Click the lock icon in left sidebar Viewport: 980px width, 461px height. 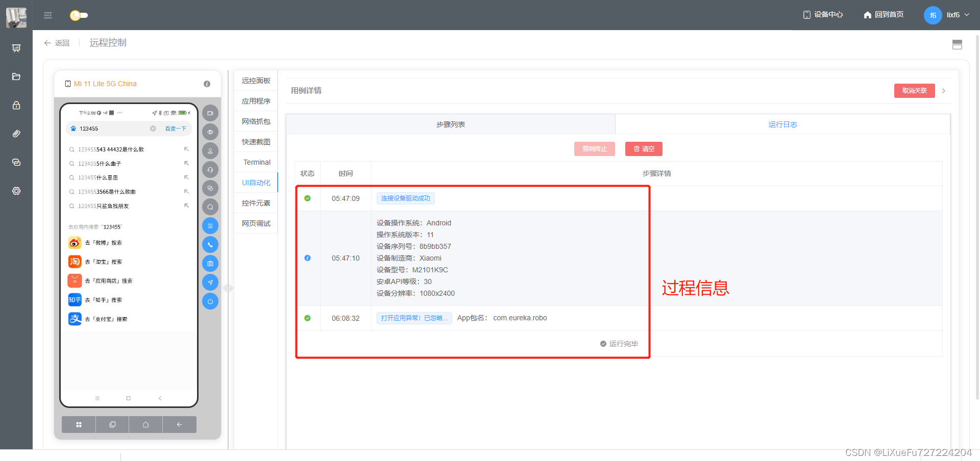(16, 105)
